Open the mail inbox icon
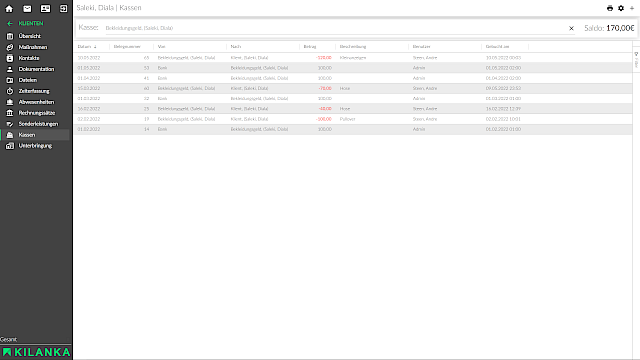The height and width of the screenshot is (360, 640). [27, 8]
